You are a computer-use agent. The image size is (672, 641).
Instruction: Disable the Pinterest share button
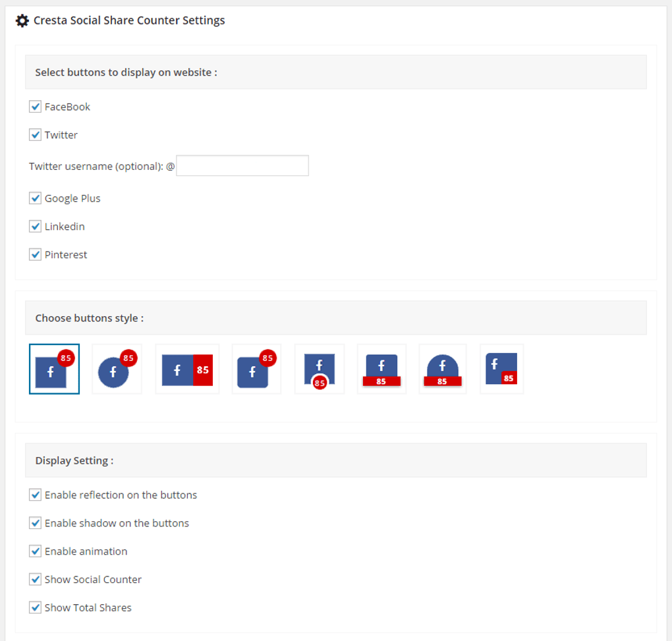[x=35, y=254]
